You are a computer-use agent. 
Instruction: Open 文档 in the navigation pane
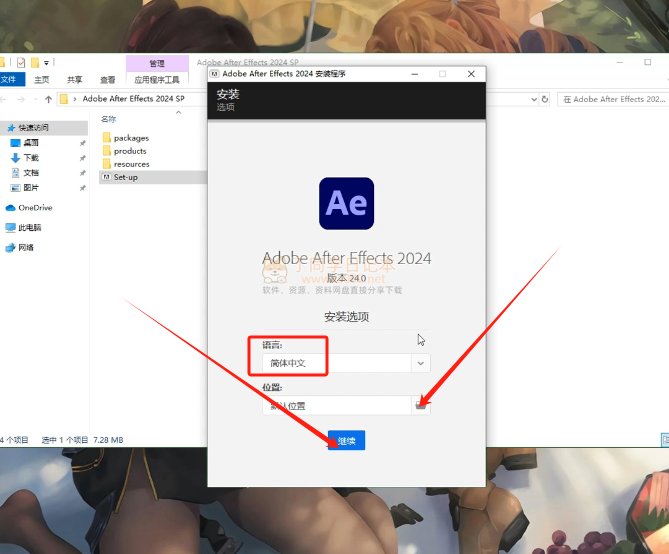tap(25, 173)
